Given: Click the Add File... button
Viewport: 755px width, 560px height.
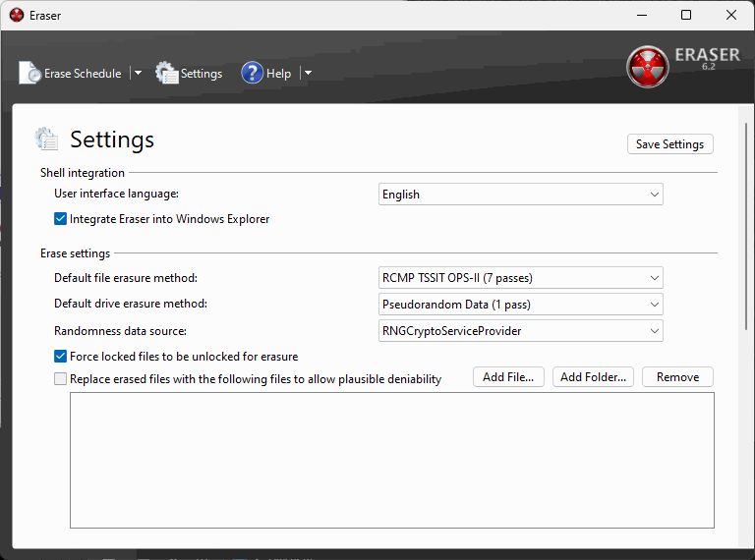Looking at the screenshot, I should 508,377.
